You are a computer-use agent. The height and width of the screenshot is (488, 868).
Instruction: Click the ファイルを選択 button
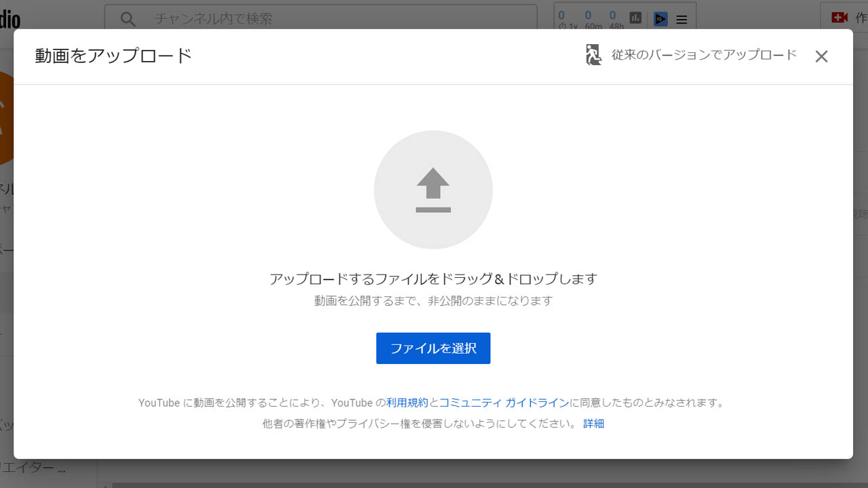433,348
